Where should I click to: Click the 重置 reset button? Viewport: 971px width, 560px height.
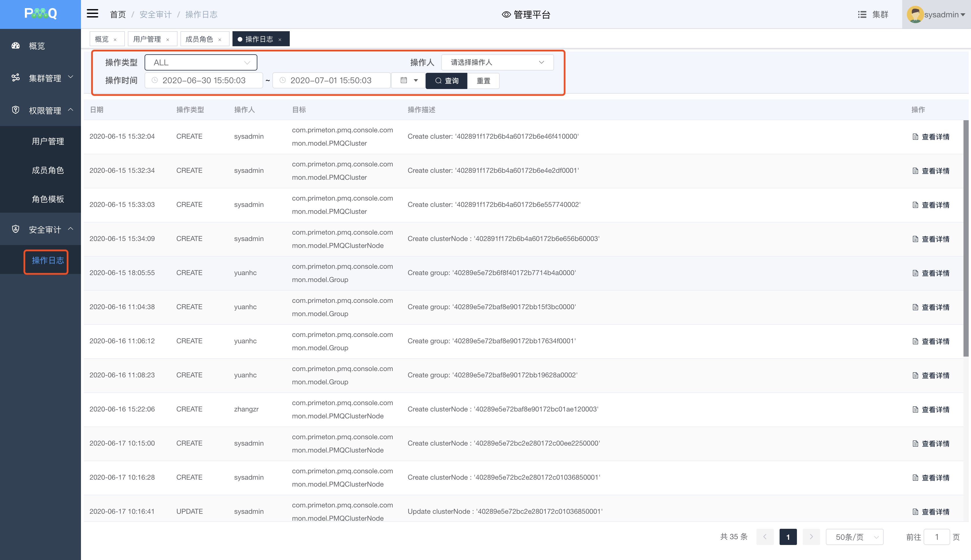483,81
